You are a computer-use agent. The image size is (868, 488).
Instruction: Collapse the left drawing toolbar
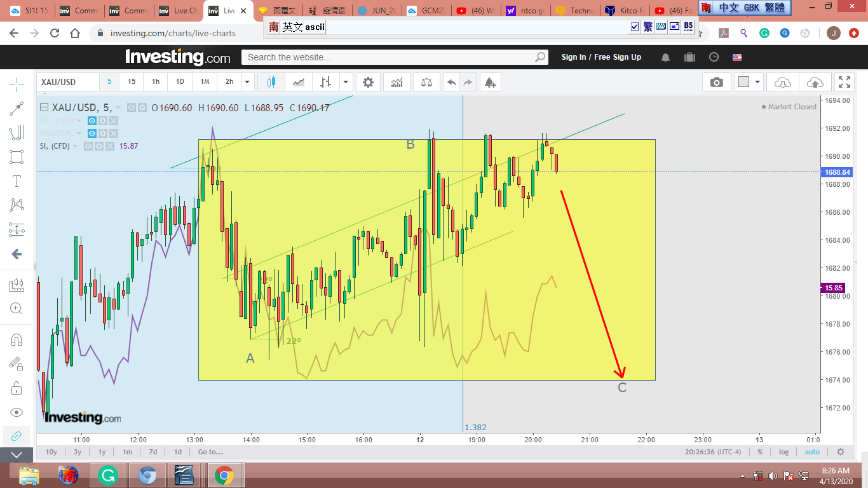click(x=17, y=455)
